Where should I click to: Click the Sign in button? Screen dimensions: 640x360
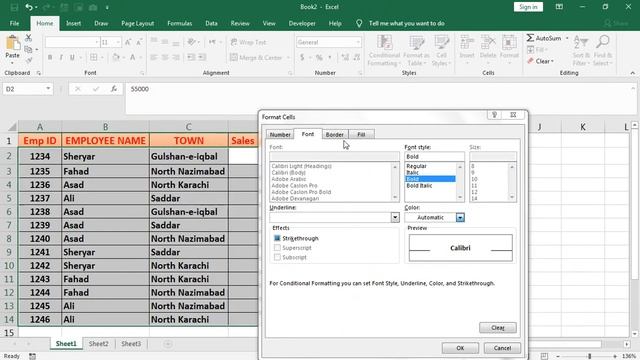tap(528, 7)
